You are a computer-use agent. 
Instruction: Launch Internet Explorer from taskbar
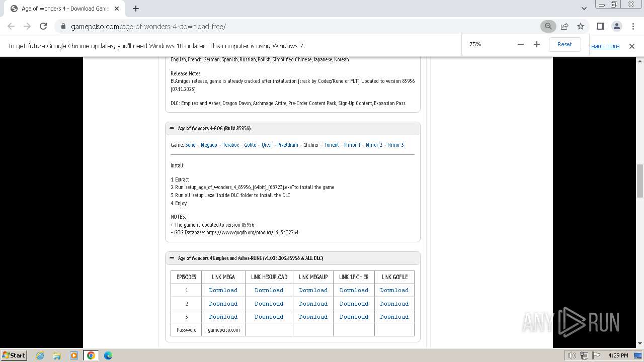(x=40, y=355)
